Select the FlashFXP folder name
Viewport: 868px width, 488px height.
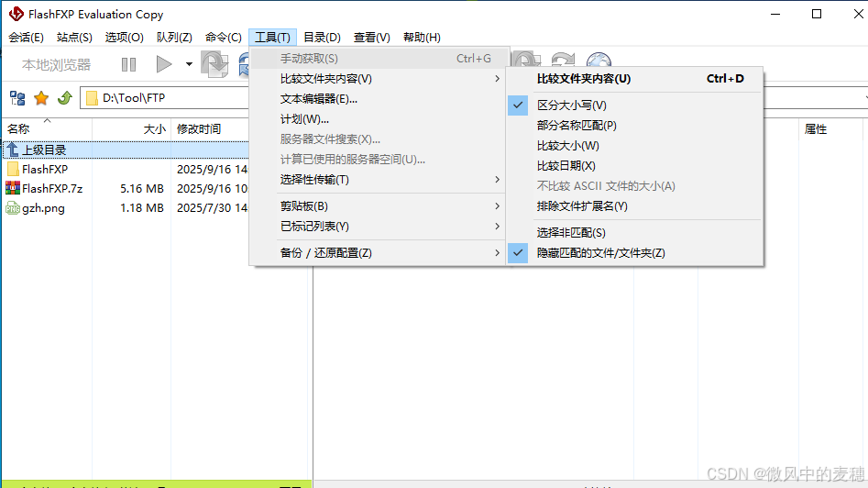click(x=45, y=169)
